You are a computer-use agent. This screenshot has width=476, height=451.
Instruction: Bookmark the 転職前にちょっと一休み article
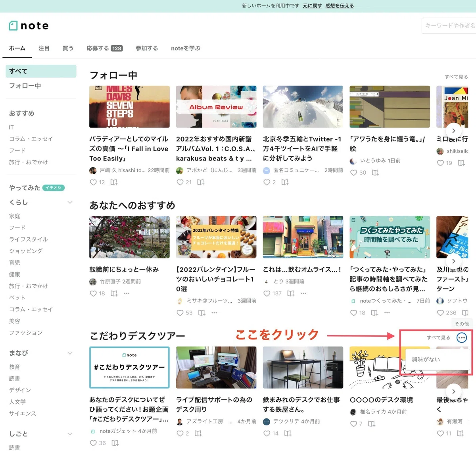(114, 293)
